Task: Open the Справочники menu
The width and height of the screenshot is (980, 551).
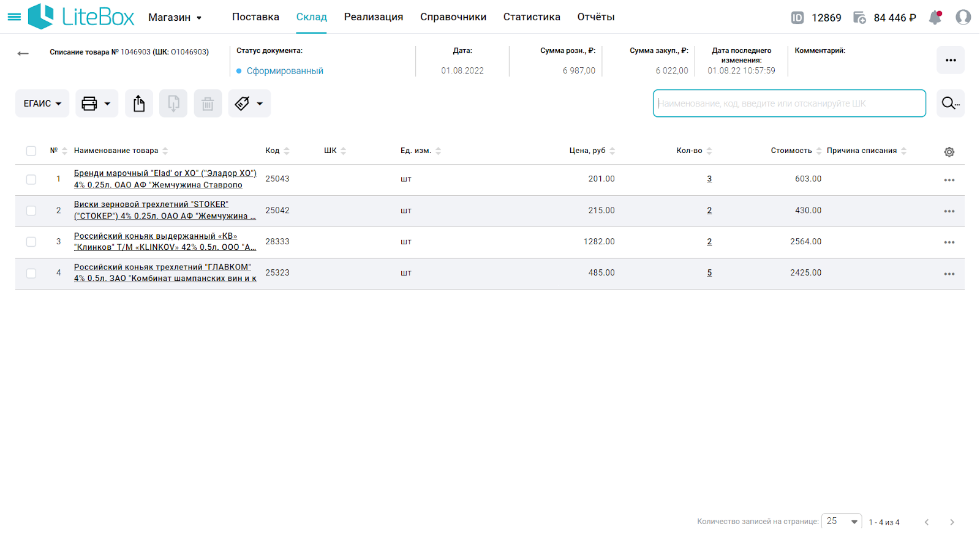Action: point(453,17)
